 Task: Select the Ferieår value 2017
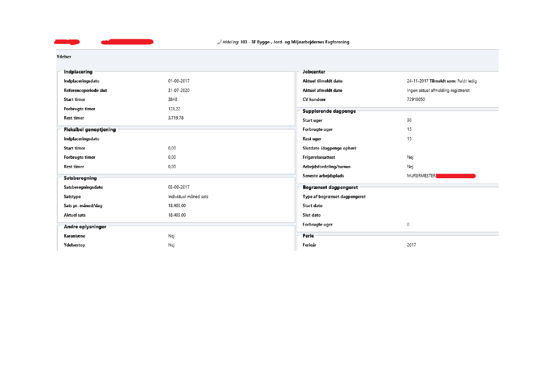pos(411,245)
